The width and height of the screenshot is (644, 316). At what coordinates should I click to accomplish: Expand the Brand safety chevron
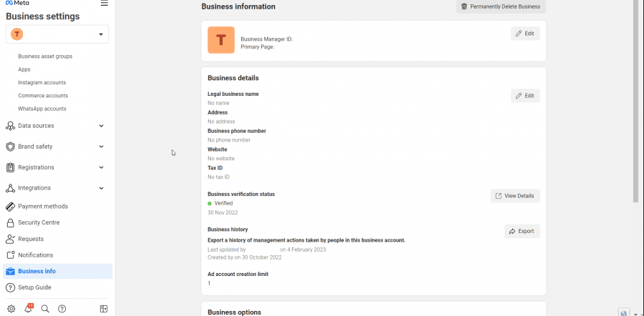[102, 147]
